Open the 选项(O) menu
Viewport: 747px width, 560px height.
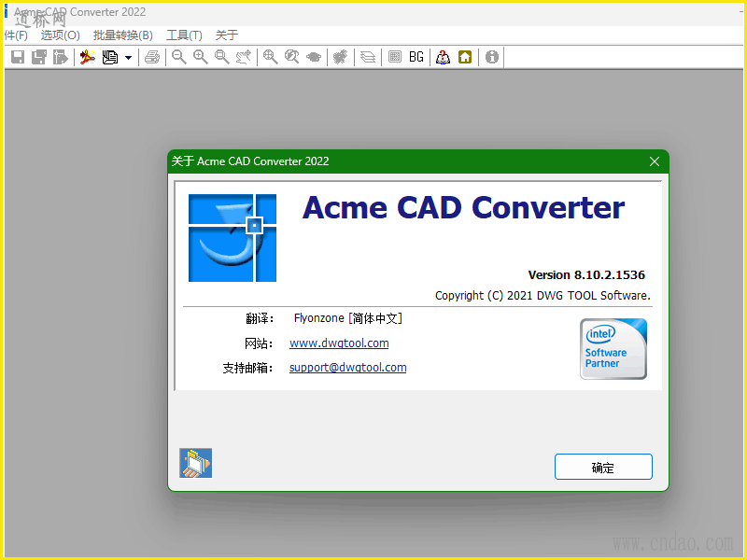tap(60, 35)
